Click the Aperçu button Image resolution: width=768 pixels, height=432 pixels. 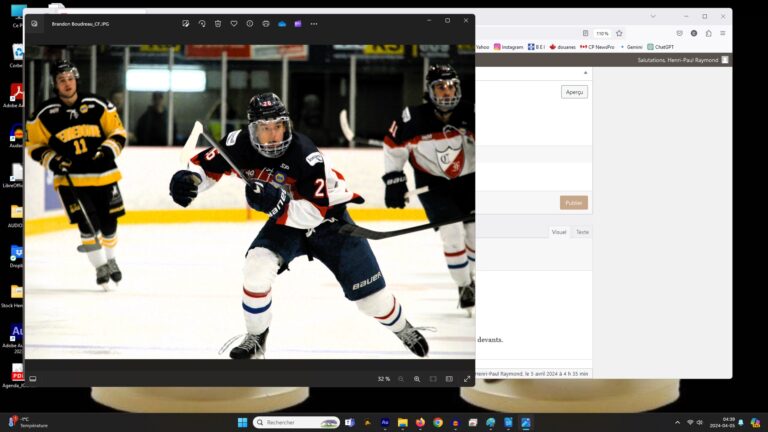574,92
